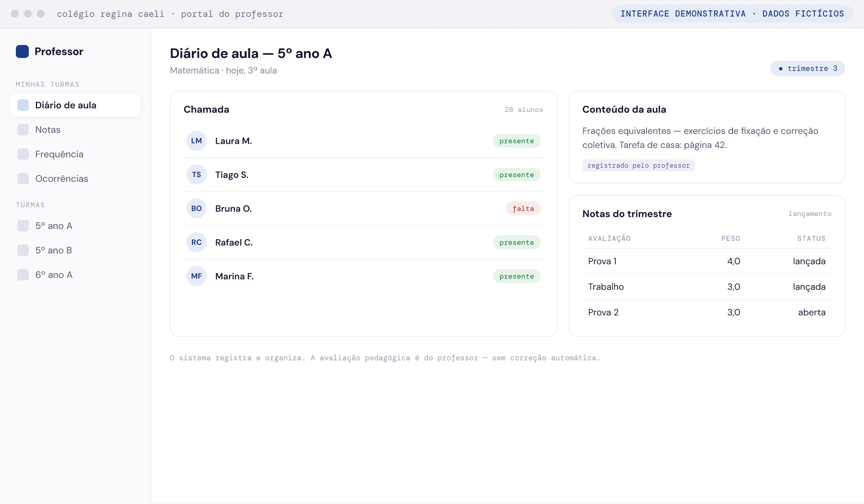Click the 3,0 weight of Prova 2

click(734, 312)
